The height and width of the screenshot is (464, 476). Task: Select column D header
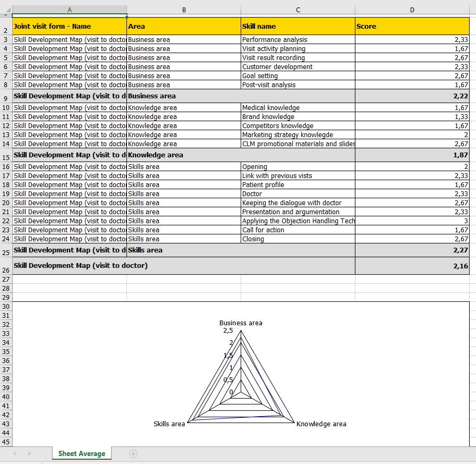[x=412, y=10]
